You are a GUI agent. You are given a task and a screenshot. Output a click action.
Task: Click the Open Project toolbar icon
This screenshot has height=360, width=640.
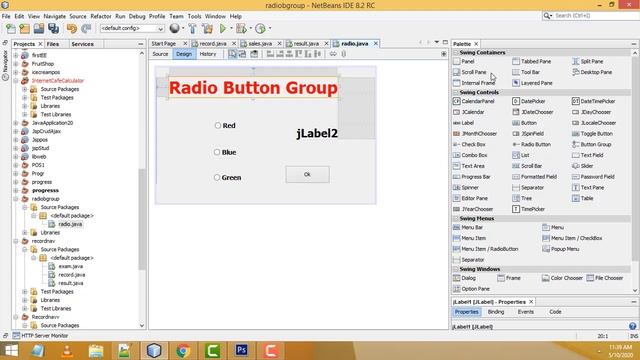point(39,28)
